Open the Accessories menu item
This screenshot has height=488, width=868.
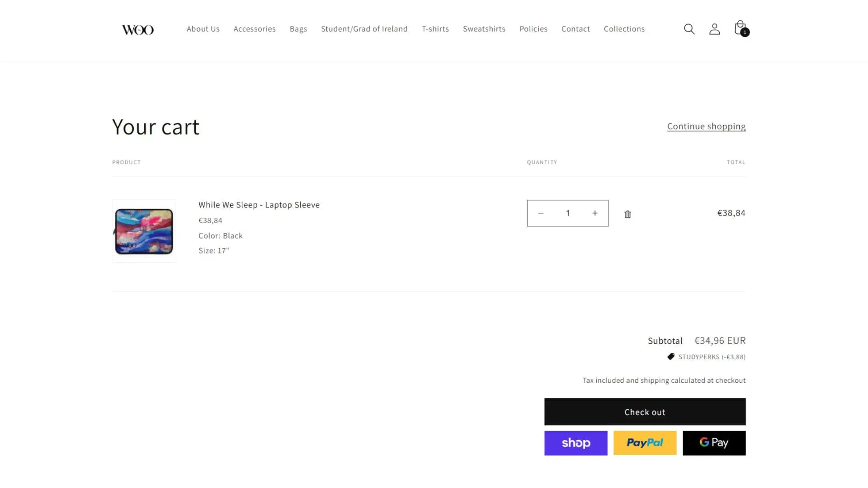click(x=255, y=29)
